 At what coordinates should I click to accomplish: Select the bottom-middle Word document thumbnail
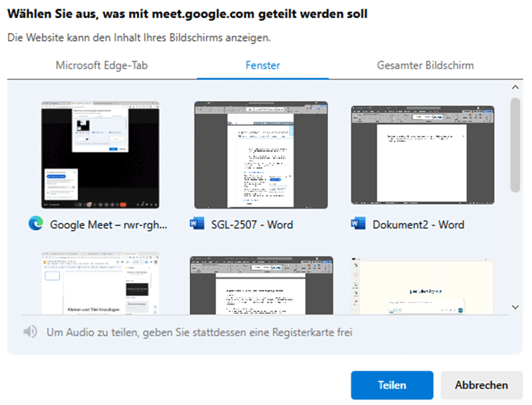(x=261, y=285)
